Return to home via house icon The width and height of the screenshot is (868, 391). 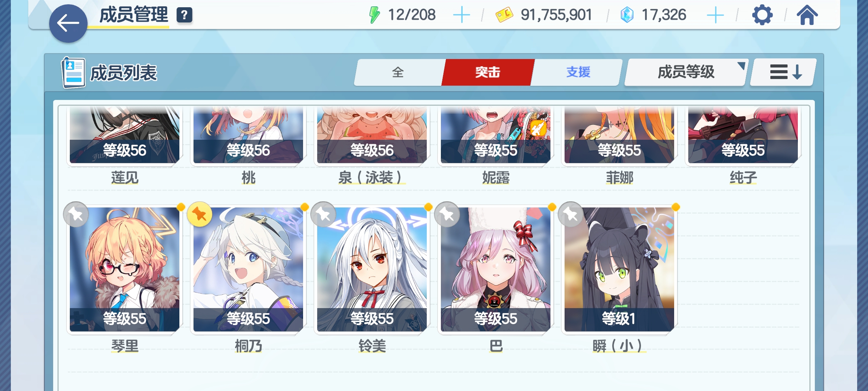coord(807,15)
